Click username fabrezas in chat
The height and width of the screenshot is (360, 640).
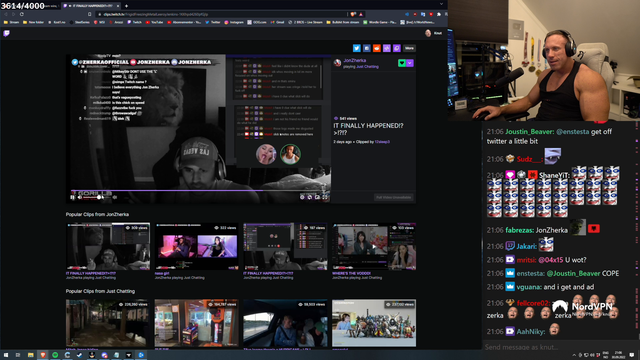(x=519, y=230)
